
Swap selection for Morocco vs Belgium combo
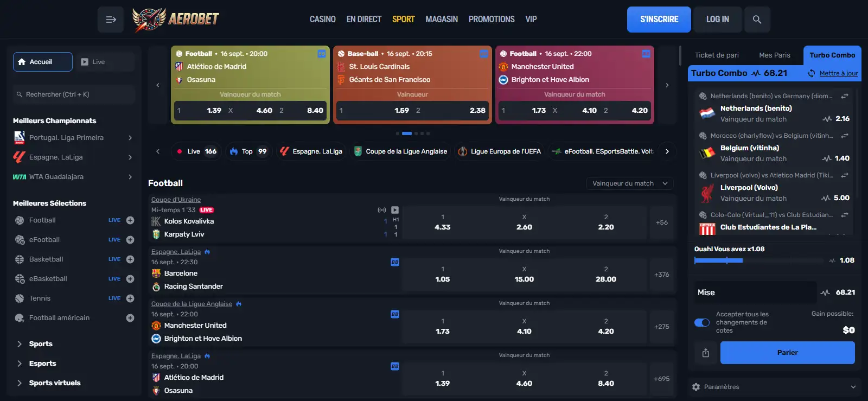(x=845, y=136)
